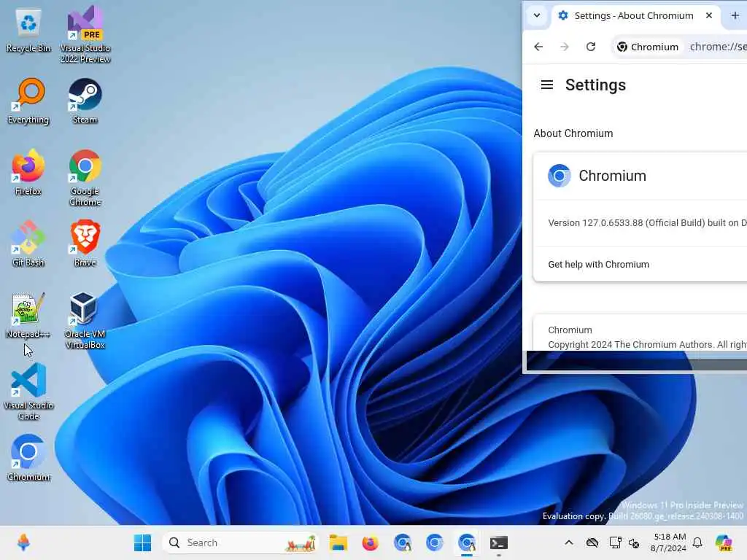Viewport: 747px width, 560px height.
Task: Select the Firefox desktop shortcut
Action: pos(28,173)
